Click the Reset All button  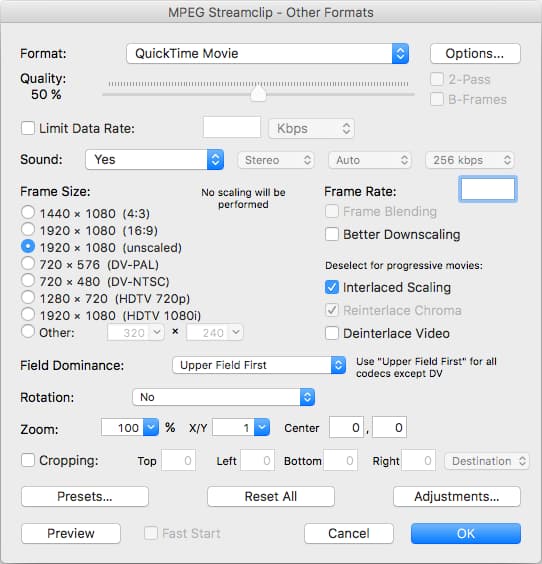tap(271, 496)
